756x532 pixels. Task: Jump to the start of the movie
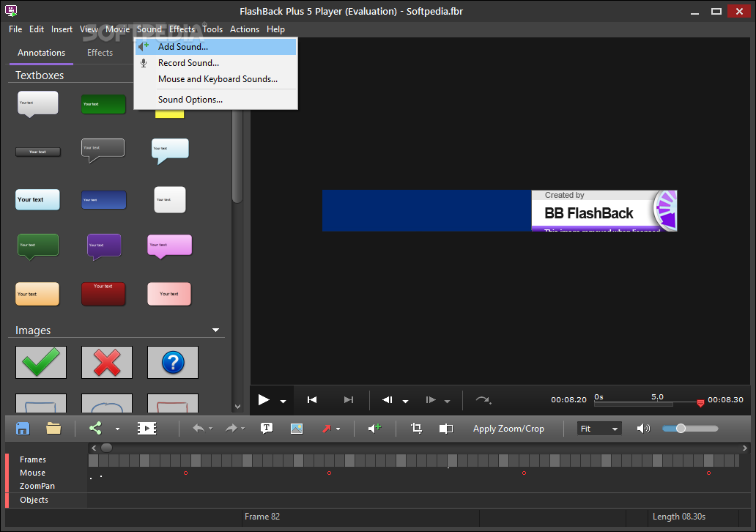312,400
